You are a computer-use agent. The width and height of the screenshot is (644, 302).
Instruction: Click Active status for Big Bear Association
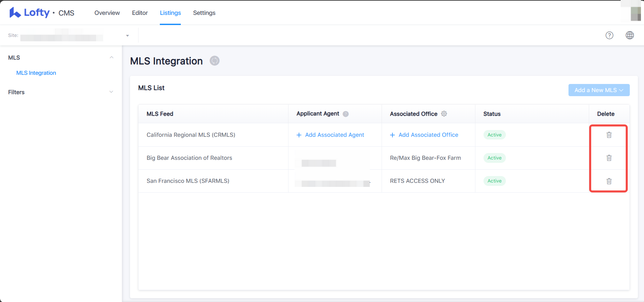tap(494, 158)
